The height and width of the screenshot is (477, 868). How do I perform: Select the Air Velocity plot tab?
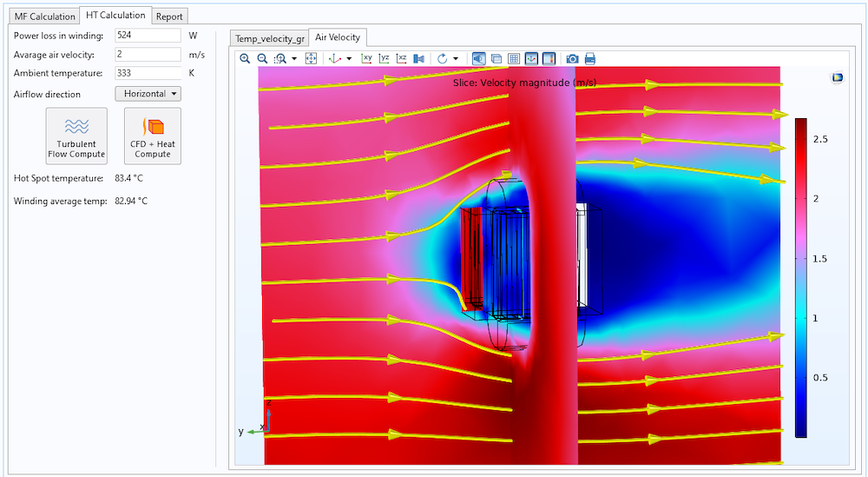pos(338,37)
